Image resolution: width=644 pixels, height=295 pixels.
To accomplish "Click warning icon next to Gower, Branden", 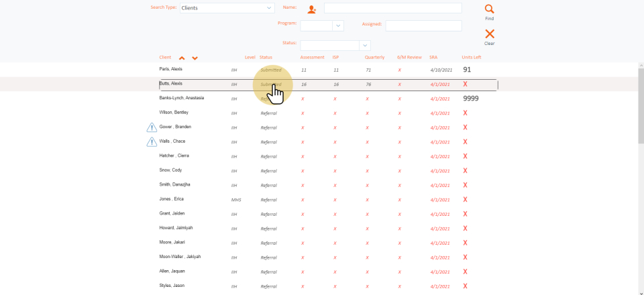I will (152, 127).
